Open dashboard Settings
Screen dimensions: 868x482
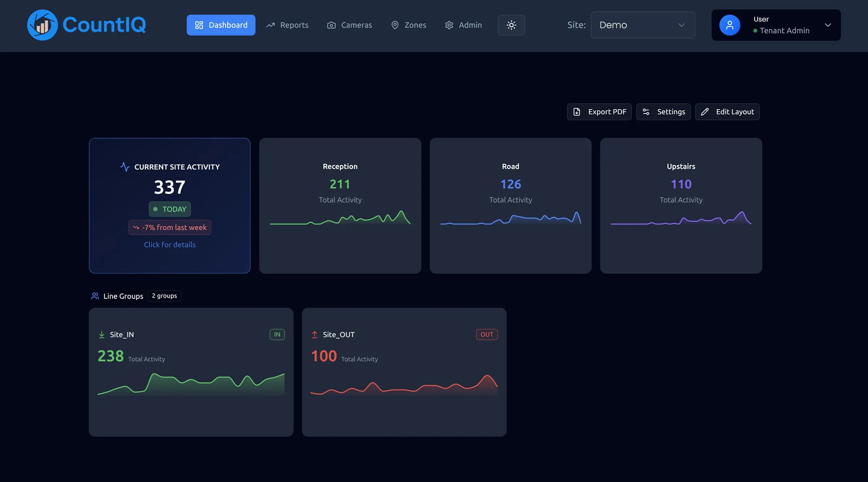[x=663, y=112]
